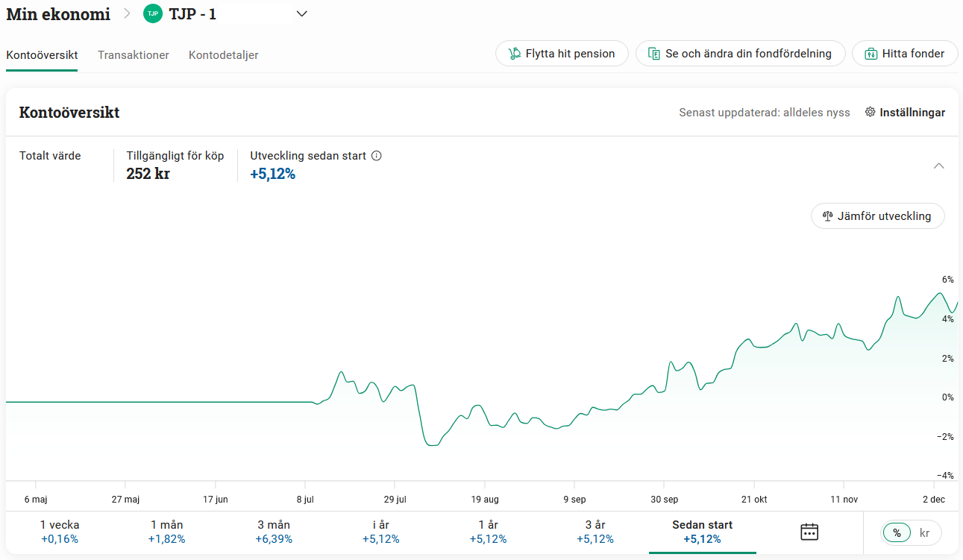Click Hitta fonder button

904,54
